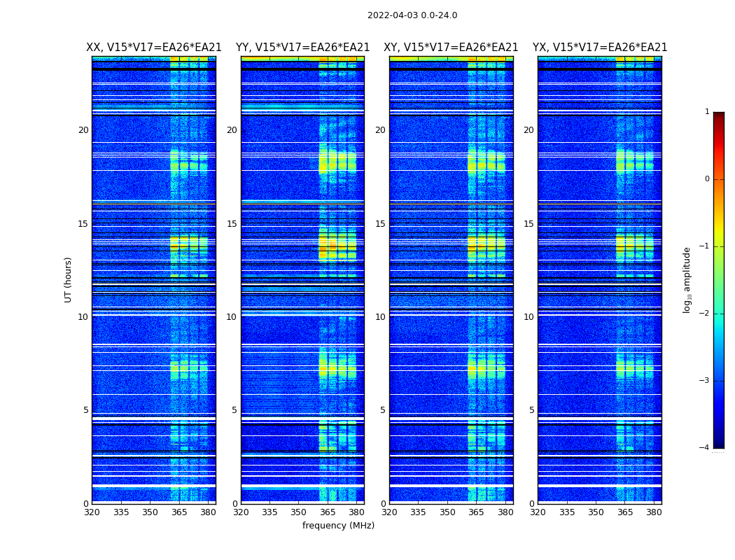Click the UT (hours) y-axis label

click(69, 279)
